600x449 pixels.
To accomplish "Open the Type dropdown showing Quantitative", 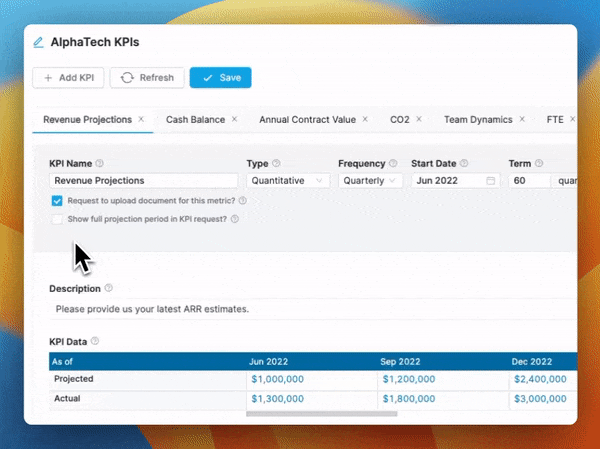I will 288,181.
